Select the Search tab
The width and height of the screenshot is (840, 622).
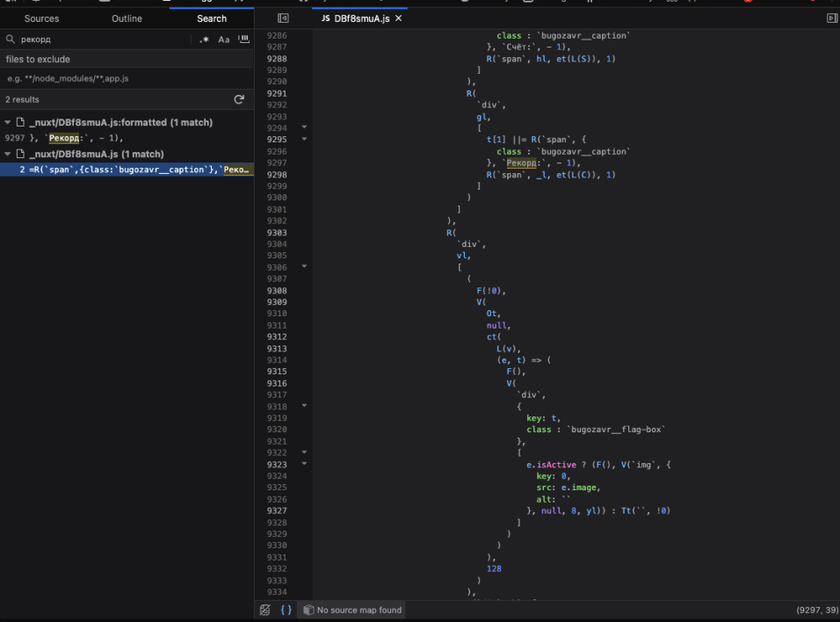(212, 18)
